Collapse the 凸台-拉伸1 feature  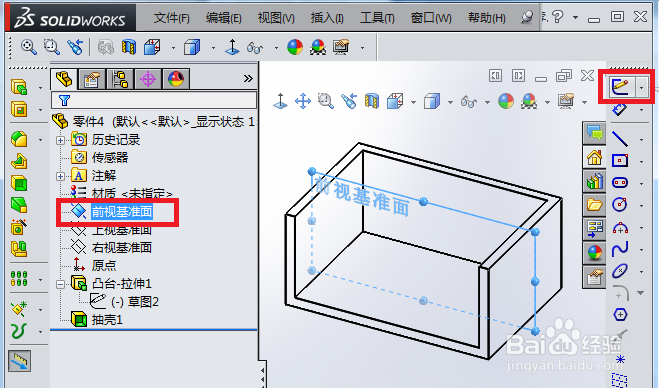61,285
